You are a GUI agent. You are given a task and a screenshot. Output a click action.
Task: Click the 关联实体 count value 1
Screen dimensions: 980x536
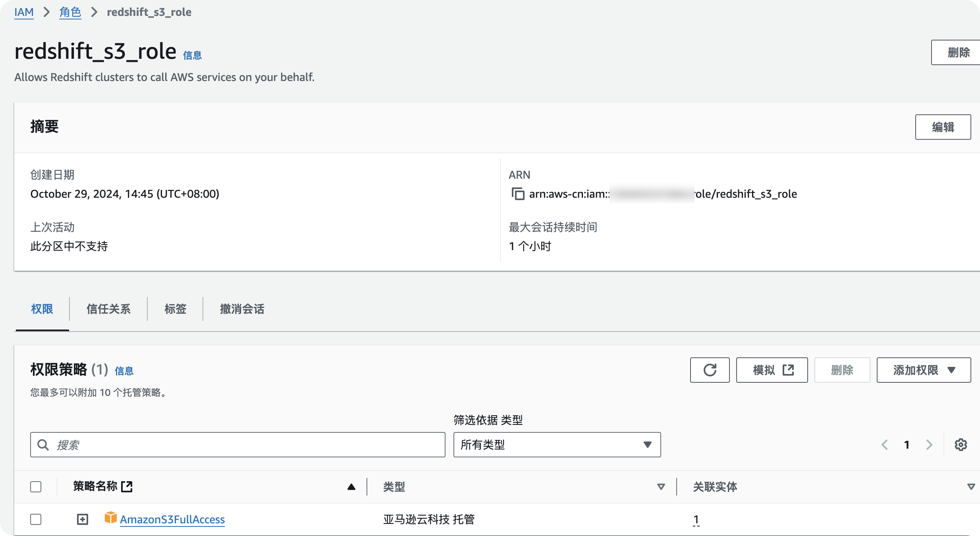696,519
